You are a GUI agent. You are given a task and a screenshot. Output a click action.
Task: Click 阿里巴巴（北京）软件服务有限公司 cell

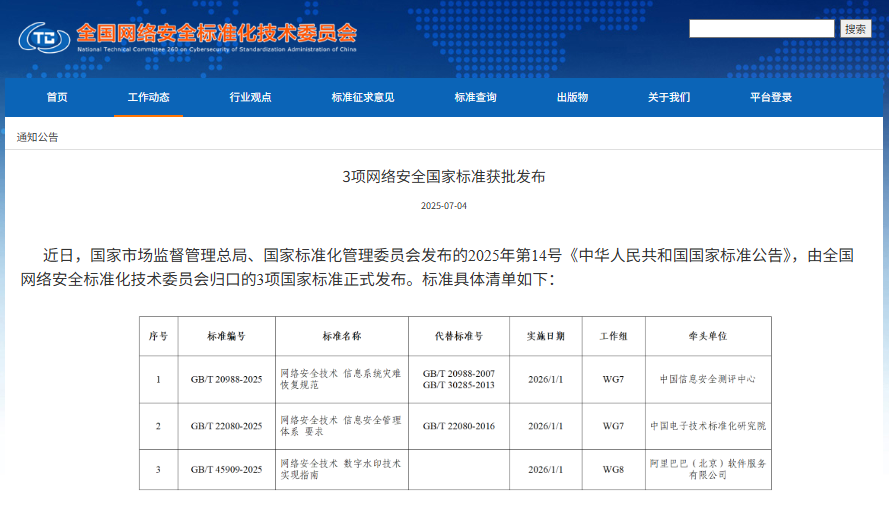tap(708, 470)
